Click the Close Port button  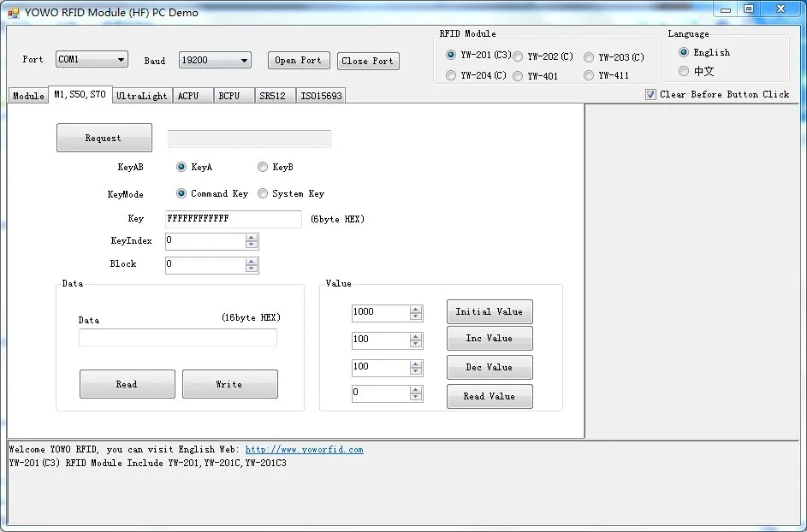coord(368,61)
